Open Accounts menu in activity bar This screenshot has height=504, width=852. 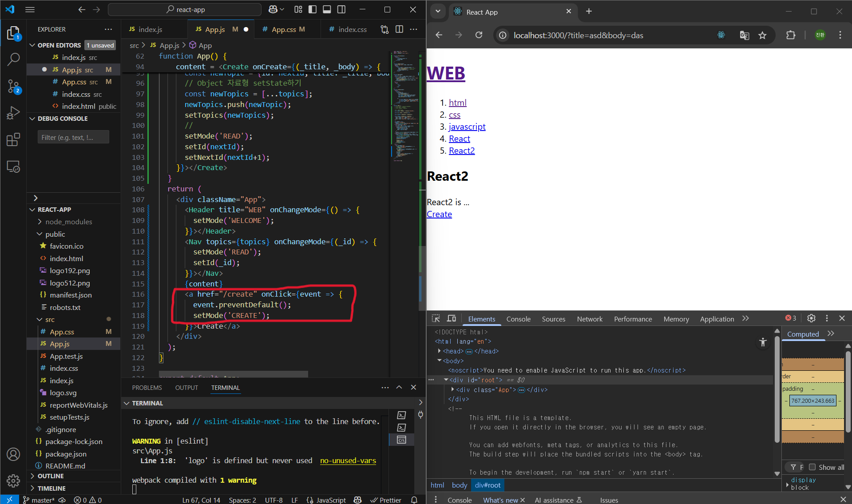tap(13, 454)
